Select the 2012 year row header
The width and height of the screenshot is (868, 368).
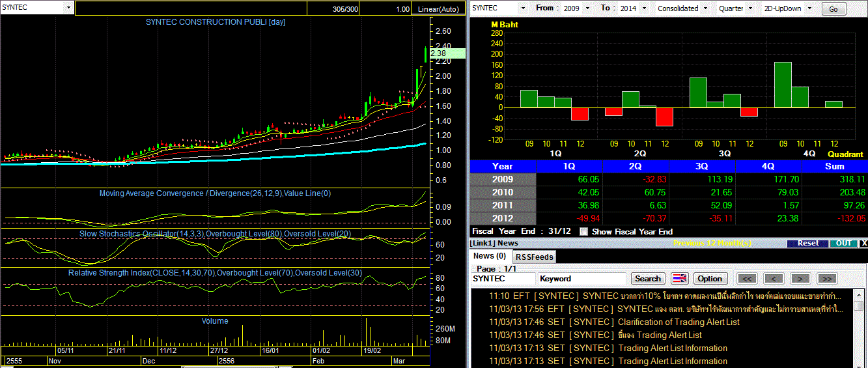pos(503,218)
